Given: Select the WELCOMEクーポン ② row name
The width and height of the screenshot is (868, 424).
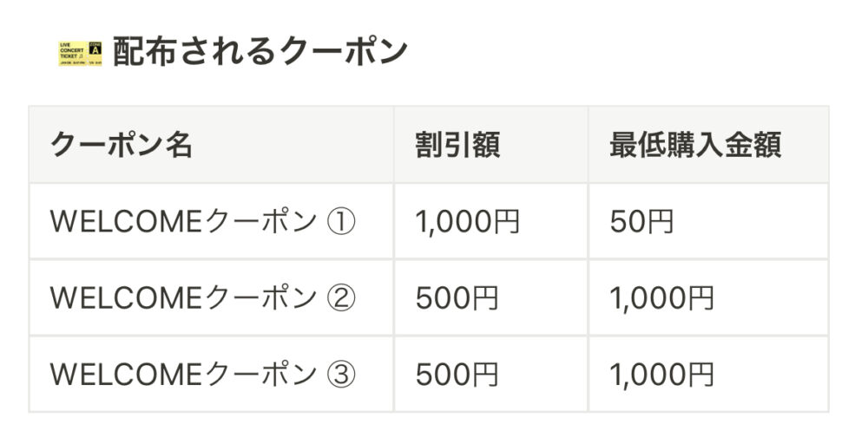Looking at the screenshot, I should point(202,298).
